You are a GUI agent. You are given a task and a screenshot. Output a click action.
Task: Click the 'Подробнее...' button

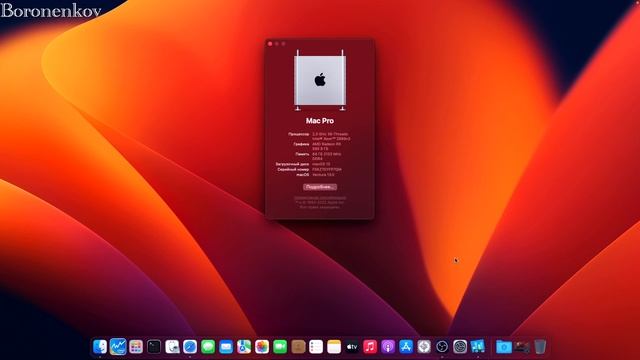tap(320, 187)
